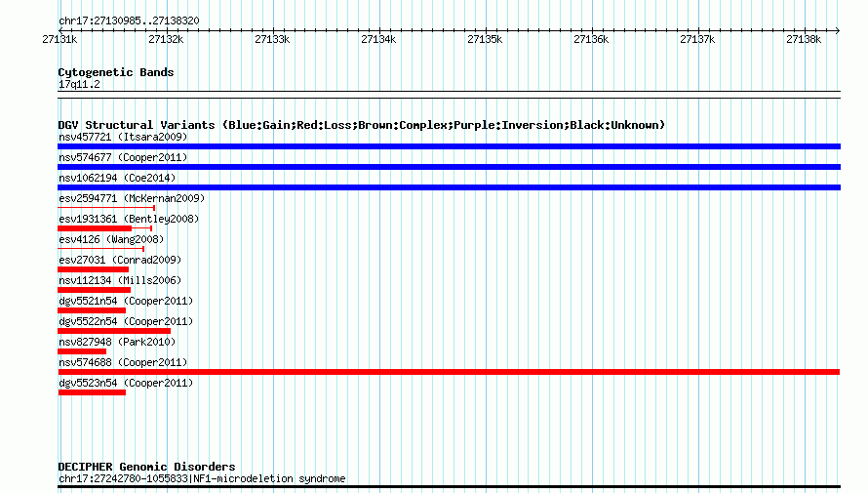This screenshot has width=868, height=493.
Task: Click the DGV Structural Variants track title
Action: (362, 125)
